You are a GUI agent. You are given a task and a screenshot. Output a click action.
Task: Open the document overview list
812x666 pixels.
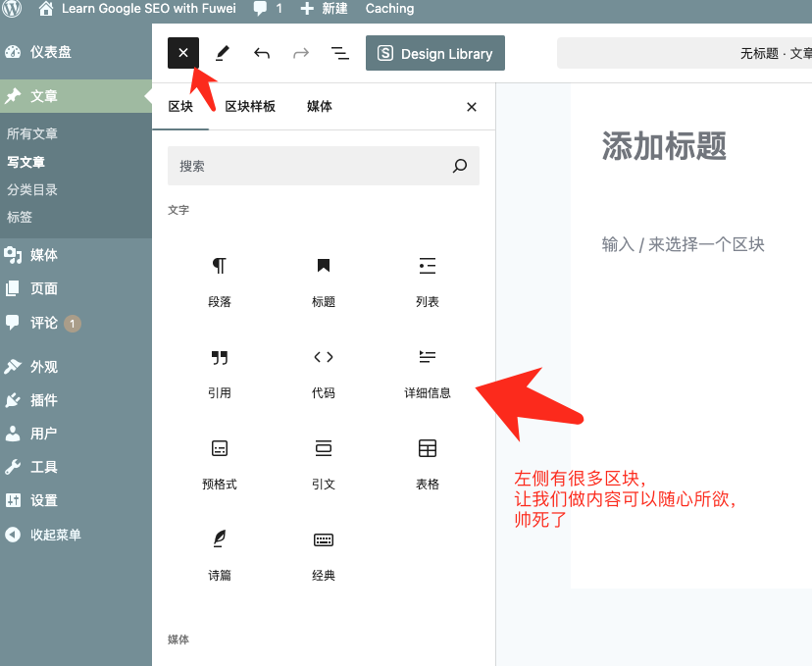click(340, 53)
